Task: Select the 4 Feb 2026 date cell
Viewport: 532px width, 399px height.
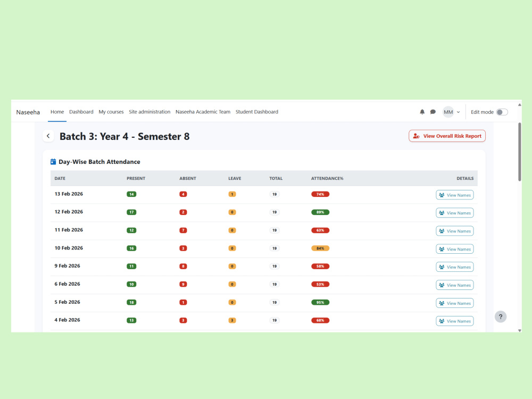Action: point(67,320)
